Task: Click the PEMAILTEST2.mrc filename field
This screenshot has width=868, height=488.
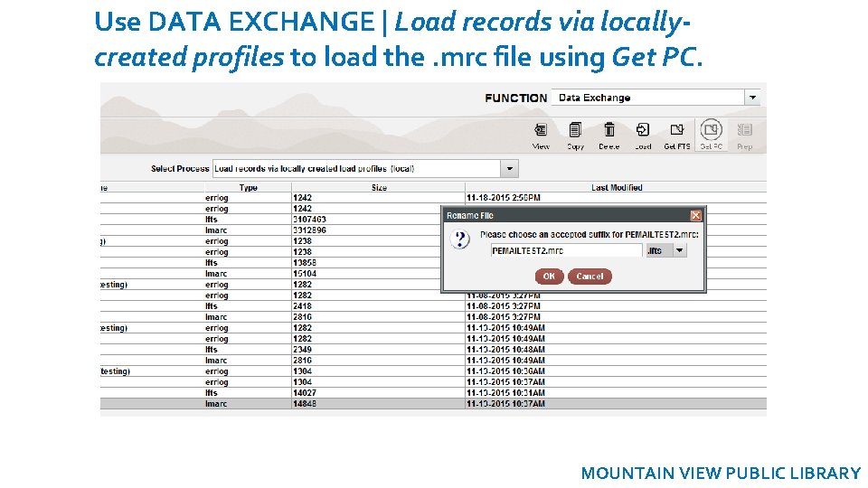Action: [566, 250]
